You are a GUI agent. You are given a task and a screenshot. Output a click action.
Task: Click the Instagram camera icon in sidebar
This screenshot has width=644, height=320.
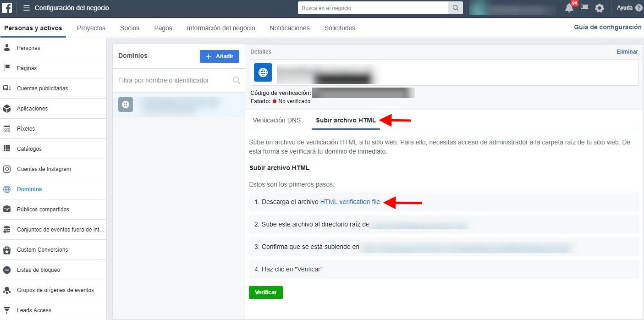7,169
